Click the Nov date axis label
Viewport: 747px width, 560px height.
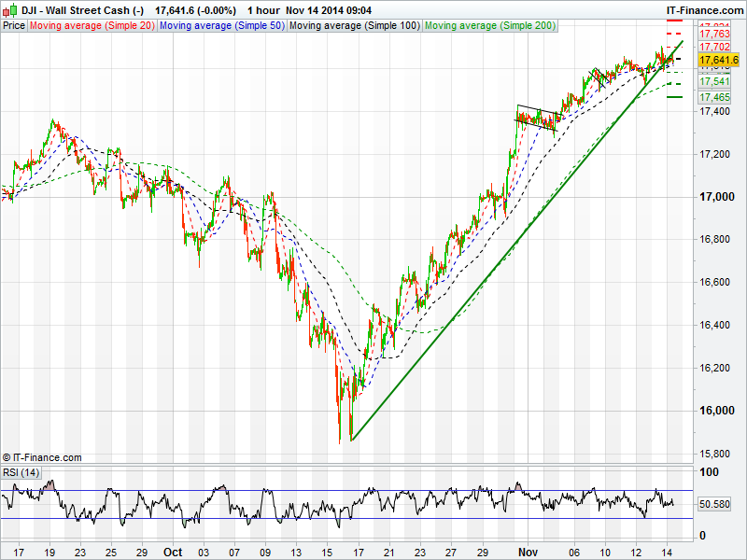coord(528,553)
